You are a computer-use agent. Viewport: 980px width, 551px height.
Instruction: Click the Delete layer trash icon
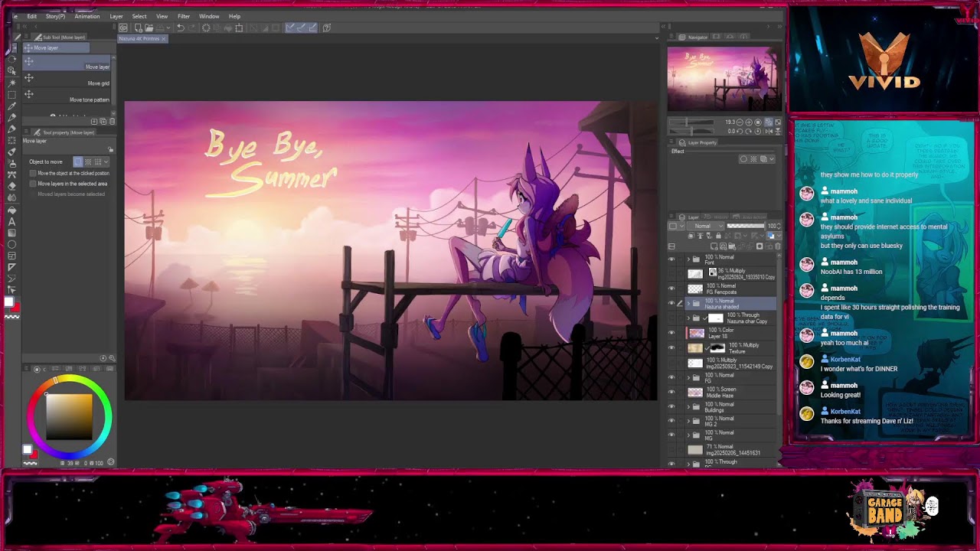(778, 246)
